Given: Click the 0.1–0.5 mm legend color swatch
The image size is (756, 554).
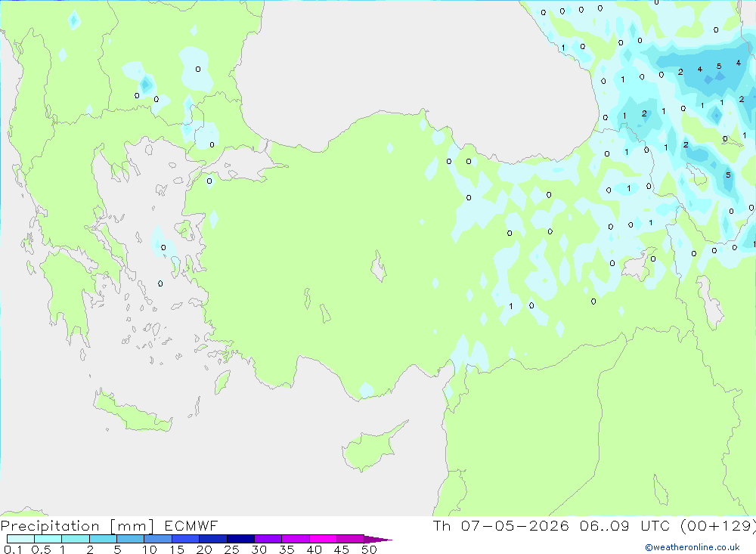Looking at the screenshot, I should tap(20, 539).
